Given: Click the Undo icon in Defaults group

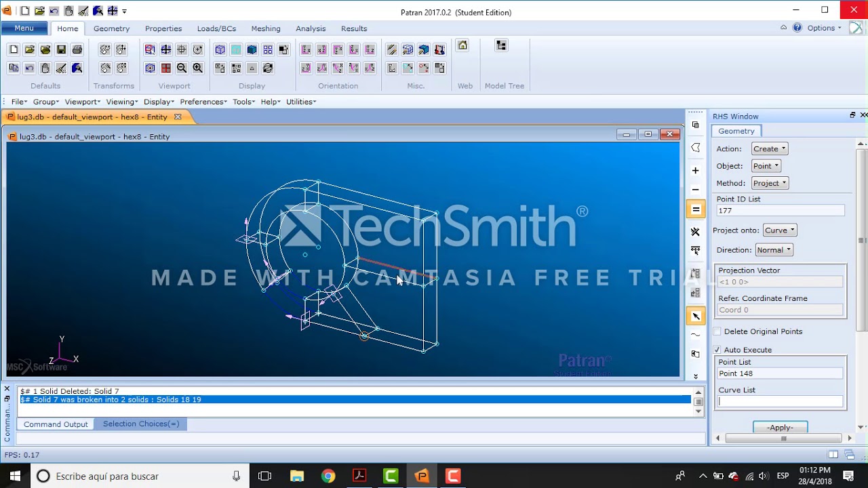Looking at the screenshot, I should [x=29, y=68].
